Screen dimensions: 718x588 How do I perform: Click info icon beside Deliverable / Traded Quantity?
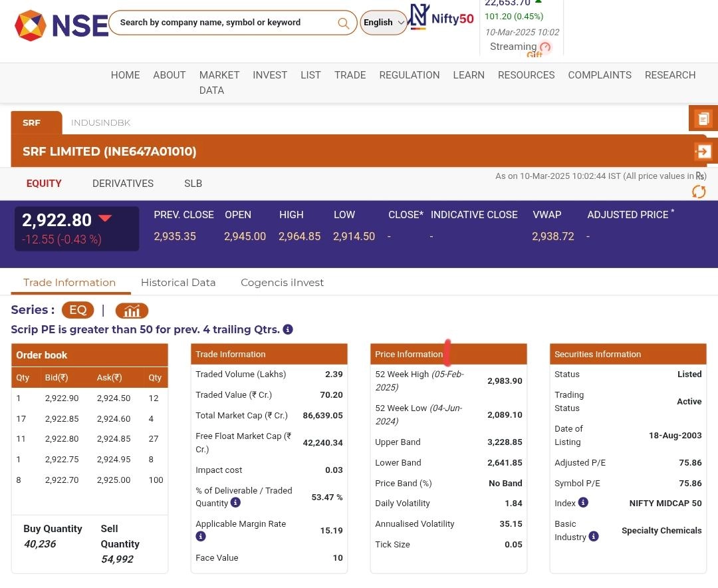[x=235, y=503]
